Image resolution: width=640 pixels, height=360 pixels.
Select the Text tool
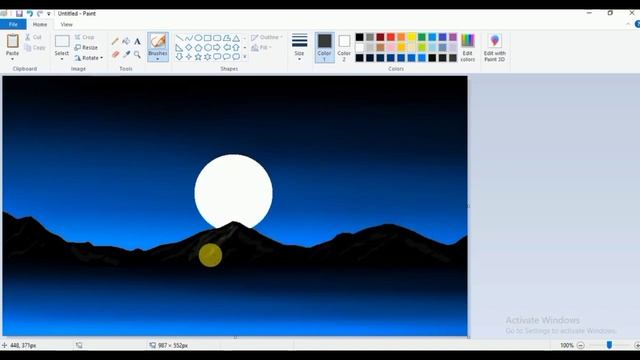click(137, 41)
